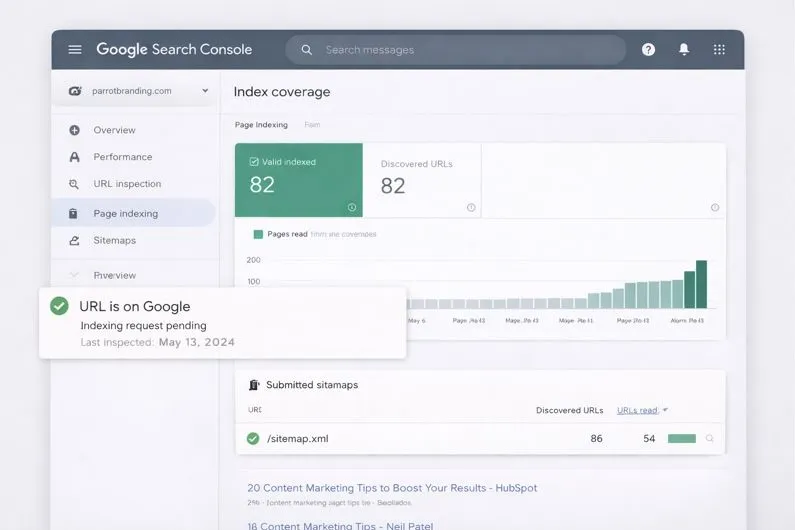
Task: Click info icon on Valid indexed card
Action: click(x=352, y=207)
